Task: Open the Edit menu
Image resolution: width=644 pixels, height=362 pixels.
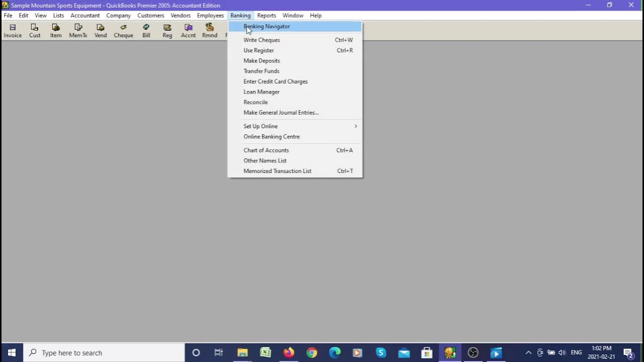Action: (24, 16)
